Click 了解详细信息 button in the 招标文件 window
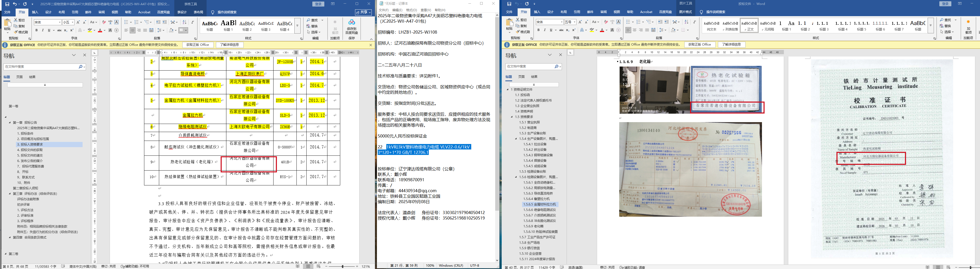The image size is (980, 269). click(x=230, y=45)
